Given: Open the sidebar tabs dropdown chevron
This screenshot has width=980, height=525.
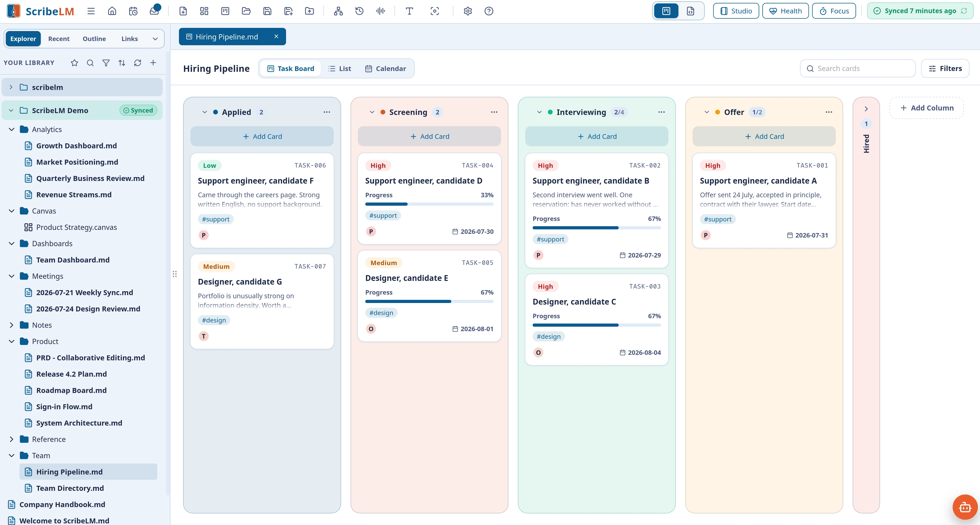Looking at the screenshot, I should pos(155,39).
